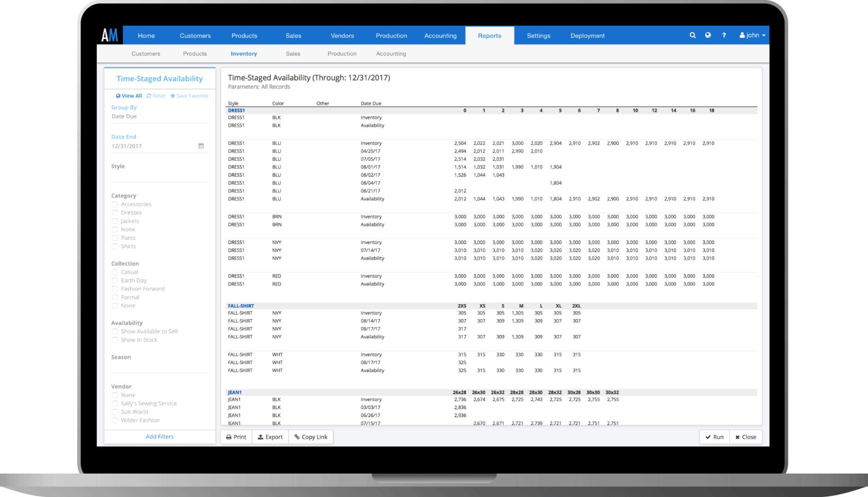This screenshot has height=497, width=868.
Task: Click the AM logo icon
Action: coord(109,35)
